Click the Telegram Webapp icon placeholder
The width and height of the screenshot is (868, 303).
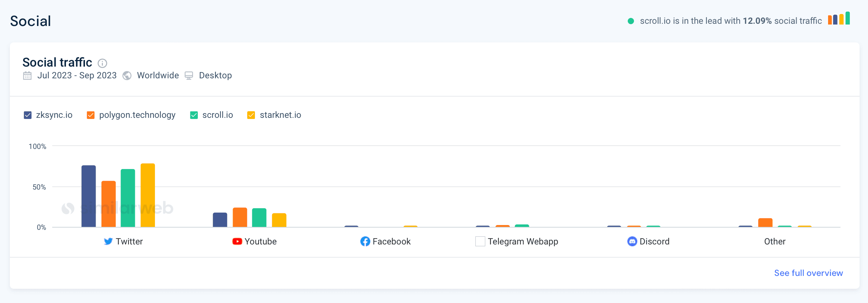480,242
